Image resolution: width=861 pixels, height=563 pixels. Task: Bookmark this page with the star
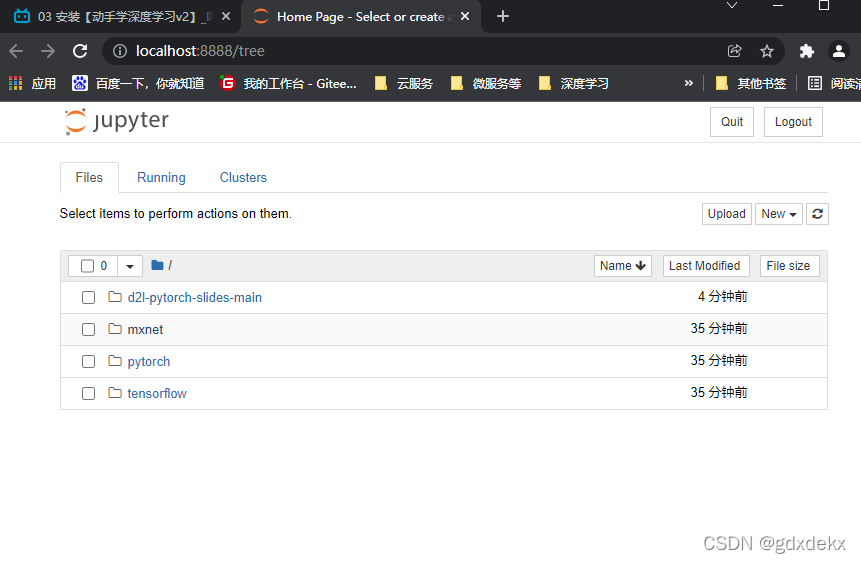click(767, 51)
